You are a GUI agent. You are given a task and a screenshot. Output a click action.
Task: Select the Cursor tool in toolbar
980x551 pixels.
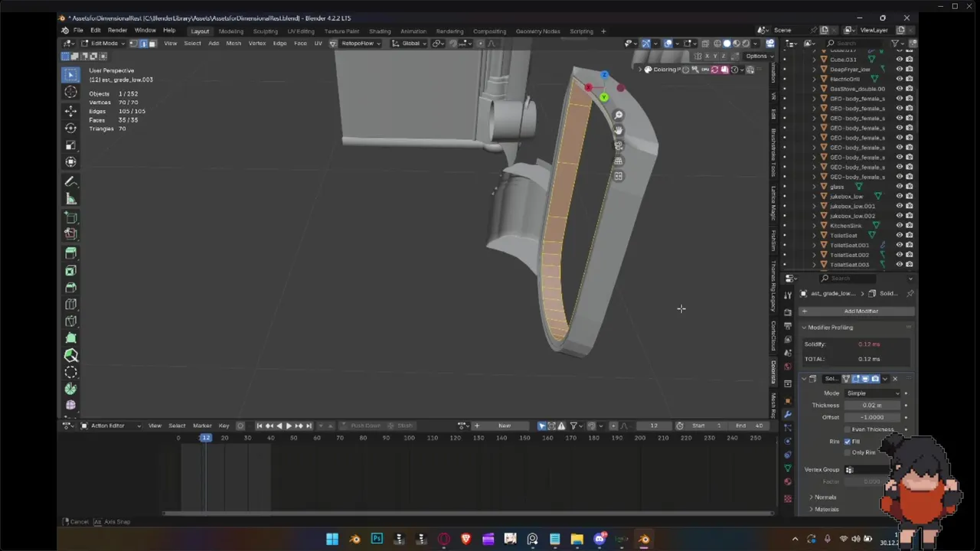71,92
